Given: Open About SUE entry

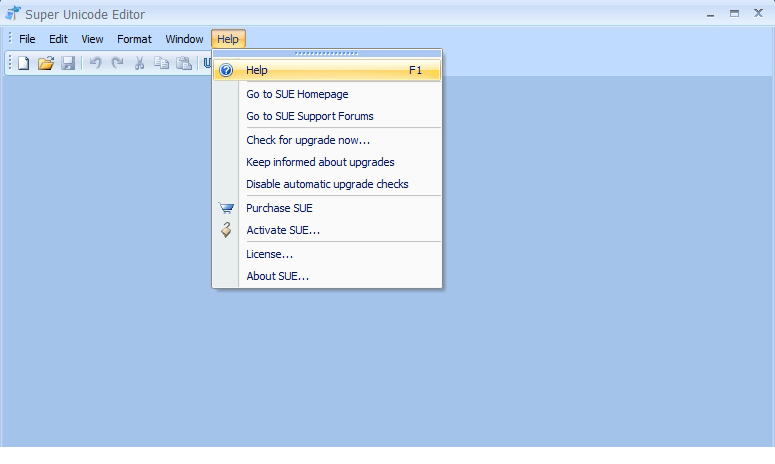Looking at the screenshot, I should [327, 276].
